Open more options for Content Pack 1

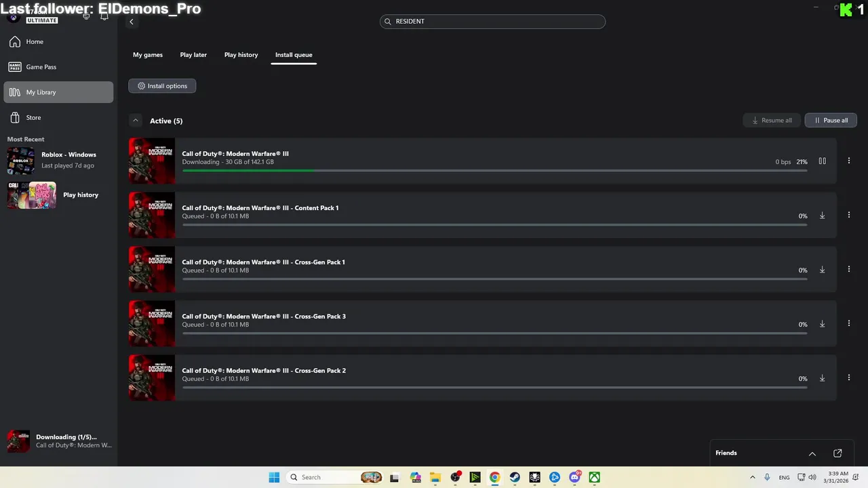click(848, 215)
